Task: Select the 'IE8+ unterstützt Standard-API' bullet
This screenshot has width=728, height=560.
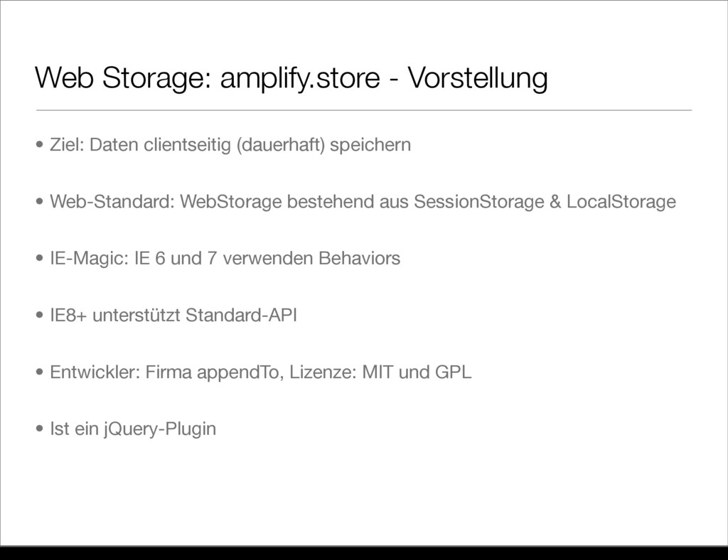Action: (x=173, y=316)
